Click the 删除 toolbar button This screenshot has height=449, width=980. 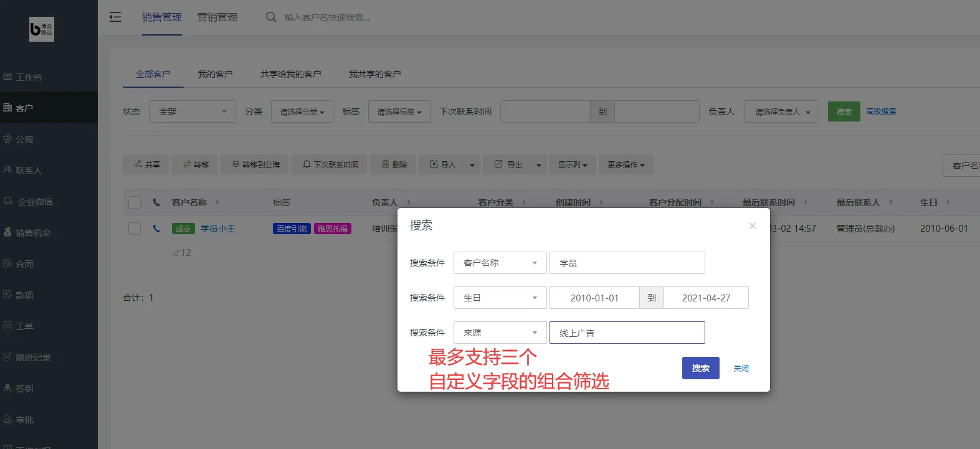[394, 164]
